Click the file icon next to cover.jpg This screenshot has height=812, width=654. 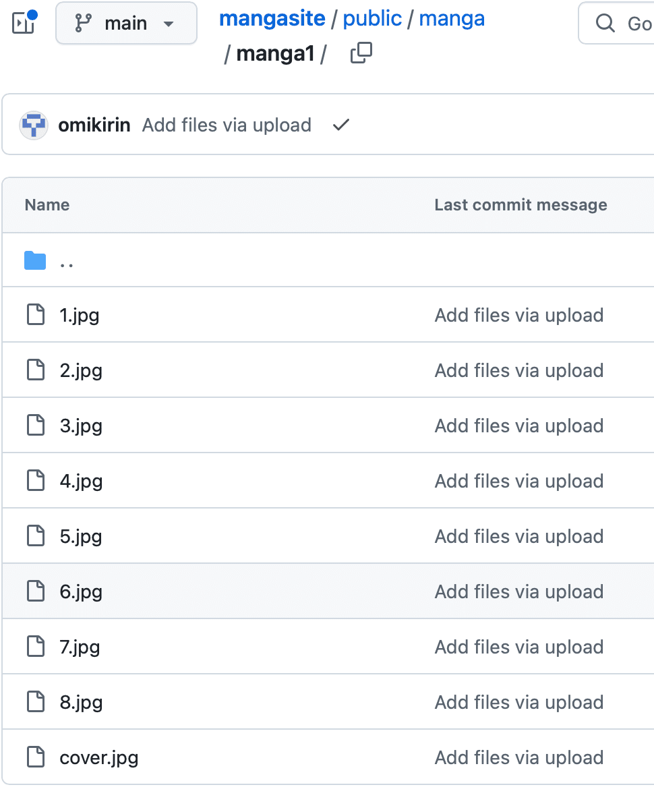coord(35,757)
